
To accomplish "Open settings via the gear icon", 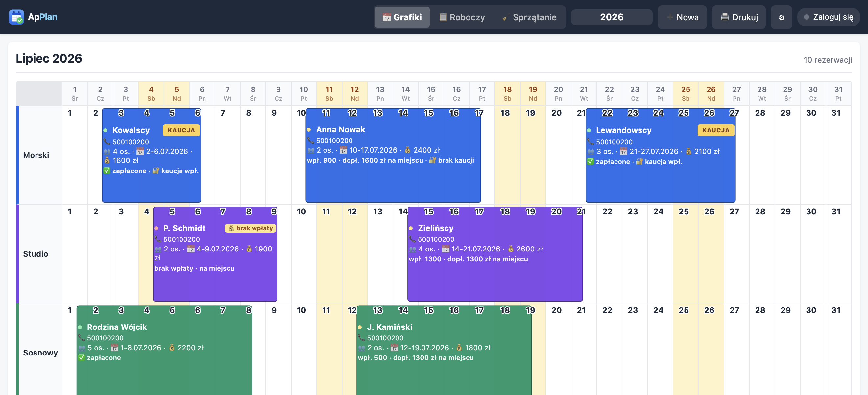I will (x=781, y=17).
